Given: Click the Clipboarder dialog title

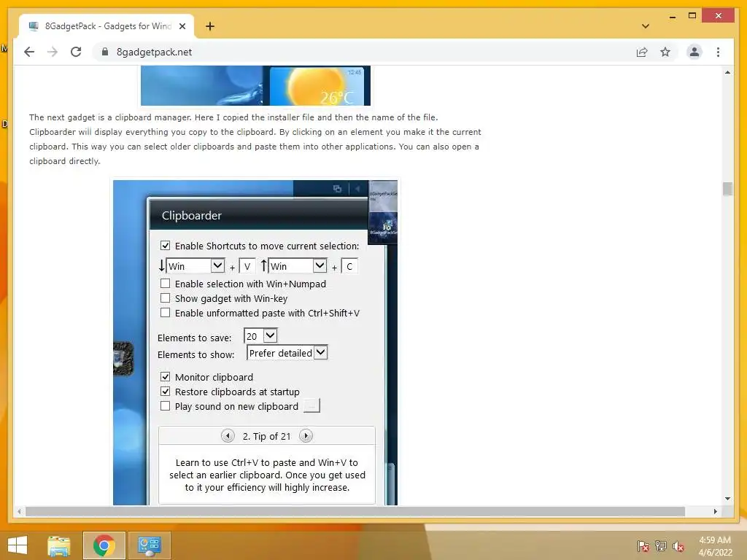Looking at the screenshot, I should point(192,215).
